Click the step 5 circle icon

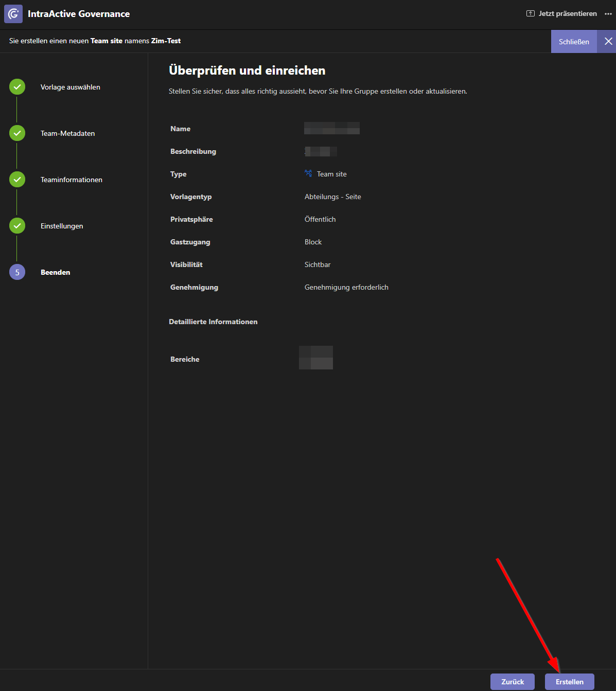(17, 272)
